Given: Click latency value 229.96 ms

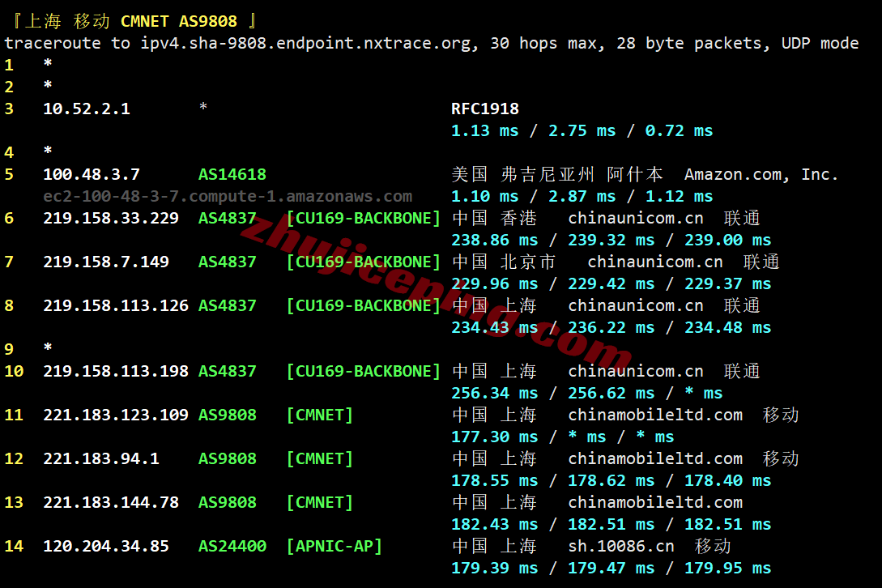Looking at the screenshot, I should click(x=494, y=284).
